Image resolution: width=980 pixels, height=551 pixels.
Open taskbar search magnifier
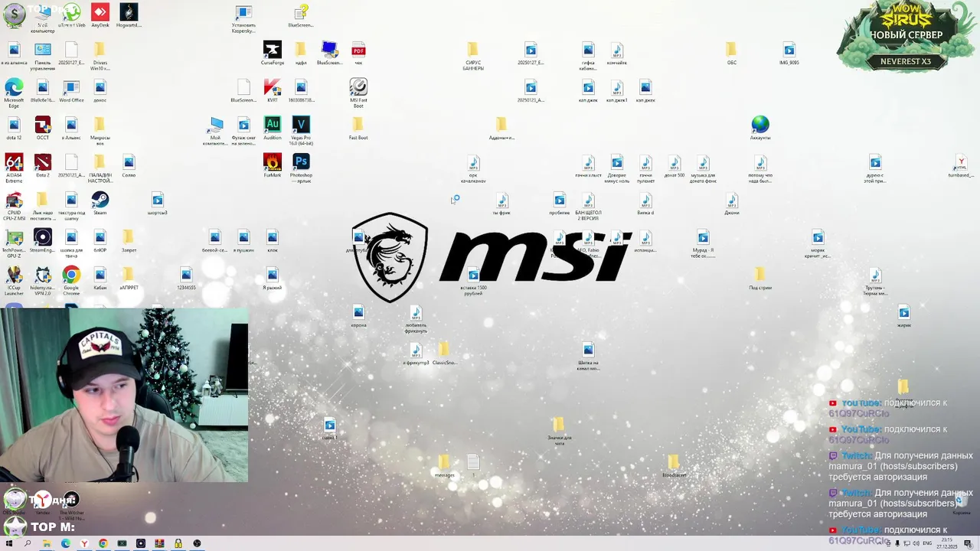[28, 543]
